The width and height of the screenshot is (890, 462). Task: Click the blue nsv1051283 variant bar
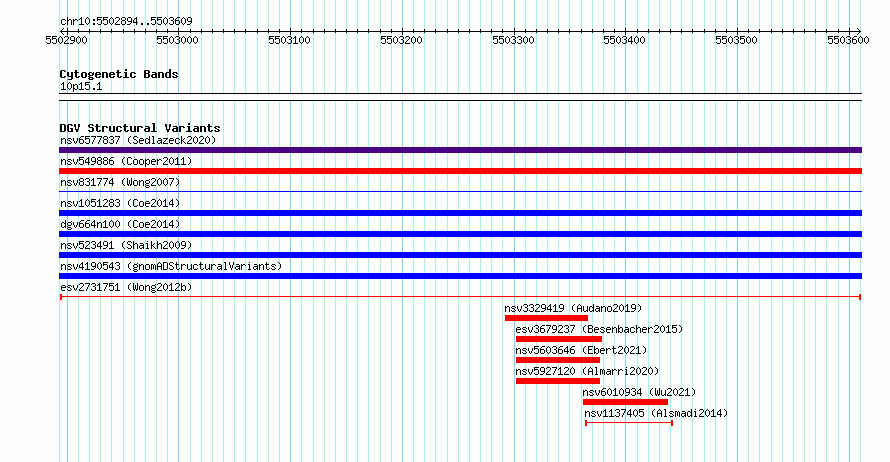pos(460,213)
